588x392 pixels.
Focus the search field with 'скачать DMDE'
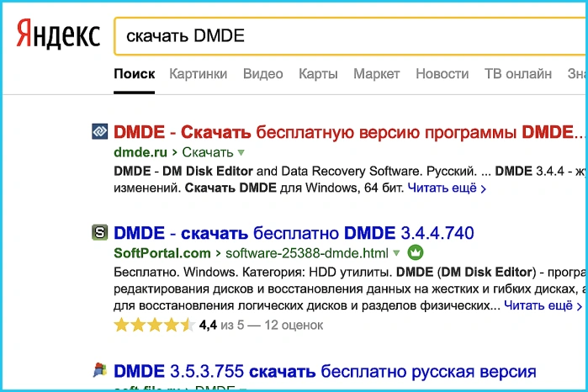tap(350, 36)
